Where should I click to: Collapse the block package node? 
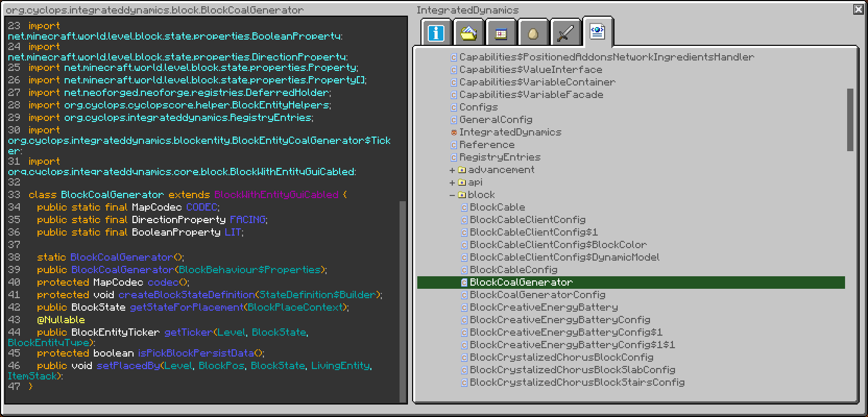pos(452,195)
